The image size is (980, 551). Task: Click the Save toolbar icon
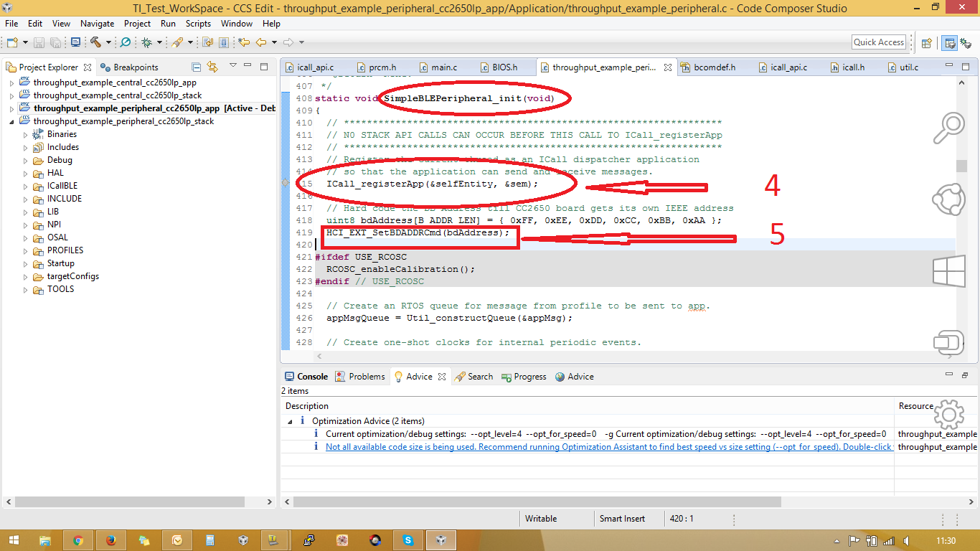(39, 42)
